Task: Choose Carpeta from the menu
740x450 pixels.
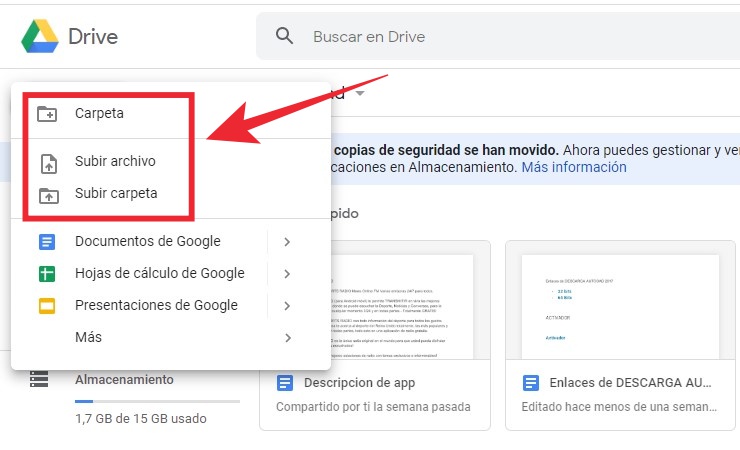Action: 99,113
